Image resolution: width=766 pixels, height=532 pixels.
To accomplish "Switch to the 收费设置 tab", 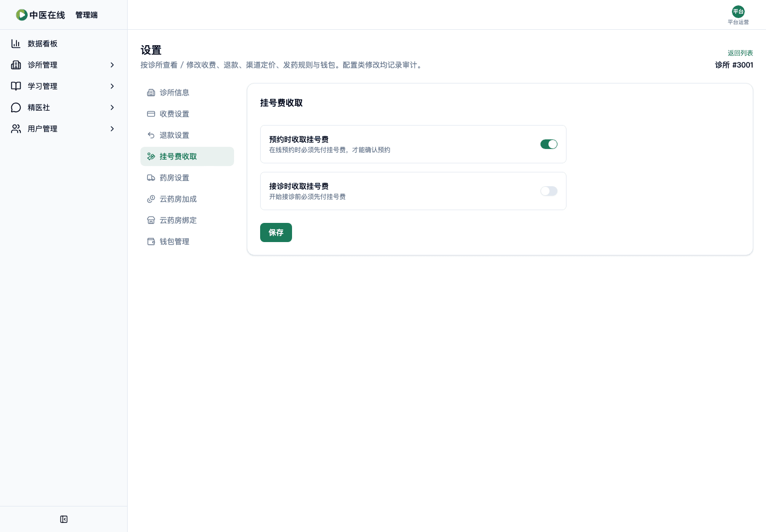I will click(x=187, y=114).
